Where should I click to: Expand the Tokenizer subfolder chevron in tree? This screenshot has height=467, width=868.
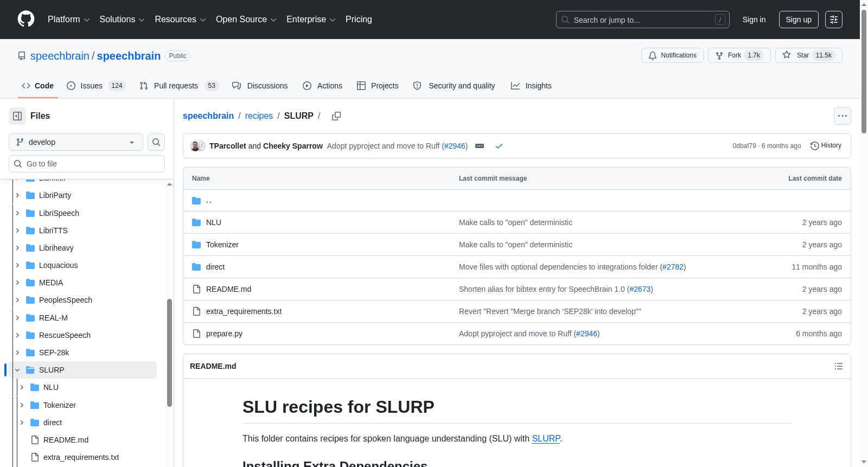click(x=22, y=405)
